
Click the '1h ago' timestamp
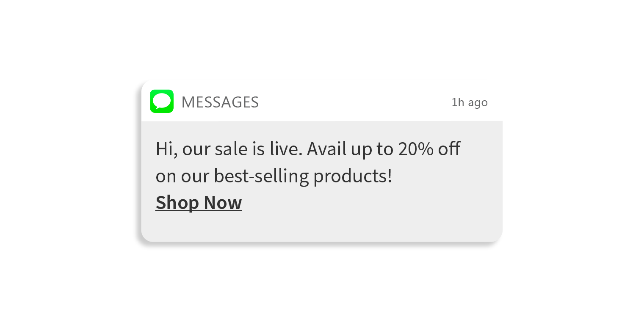click(469, 102)
